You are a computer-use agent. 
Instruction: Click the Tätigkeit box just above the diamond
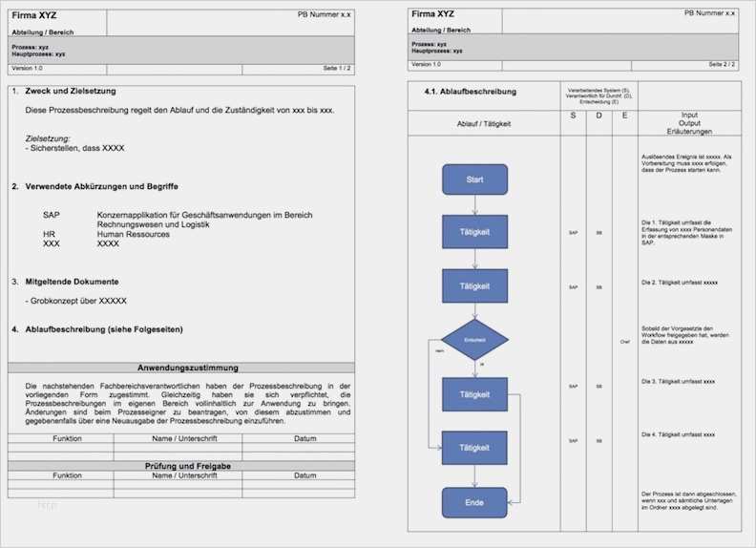(x=474, y=285)
